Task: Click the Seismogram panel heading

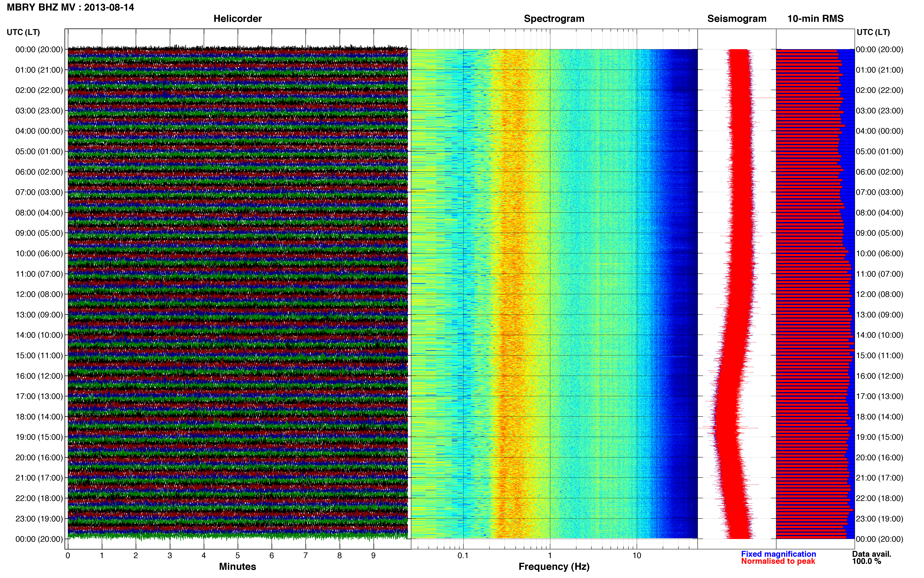Action: click(x=736, y=19)
